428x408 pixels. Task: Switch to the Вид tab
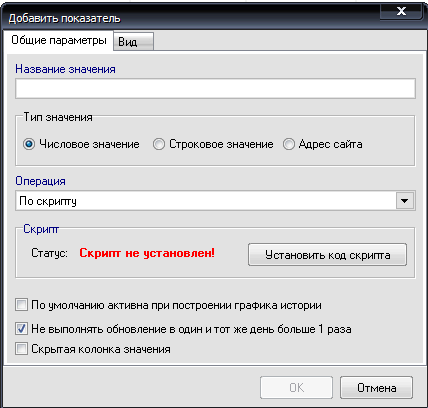(x=133, y=42)
